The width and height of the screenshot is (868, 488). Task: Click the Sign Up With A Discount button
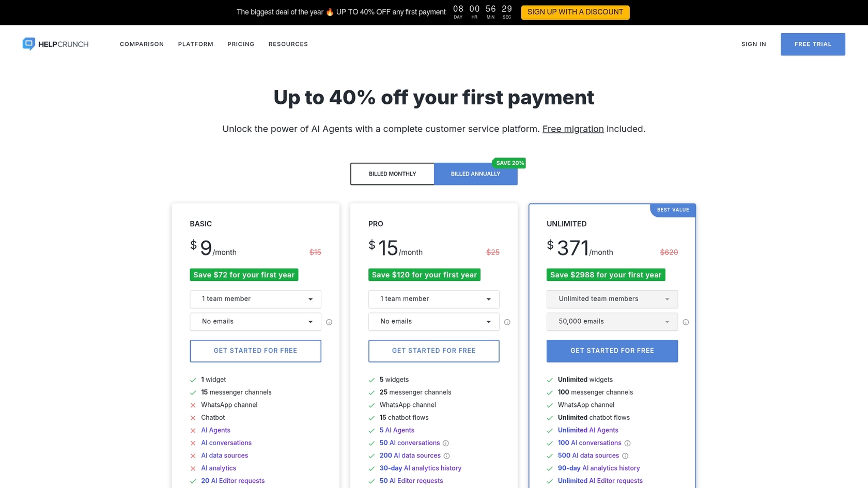pos(575,12)
